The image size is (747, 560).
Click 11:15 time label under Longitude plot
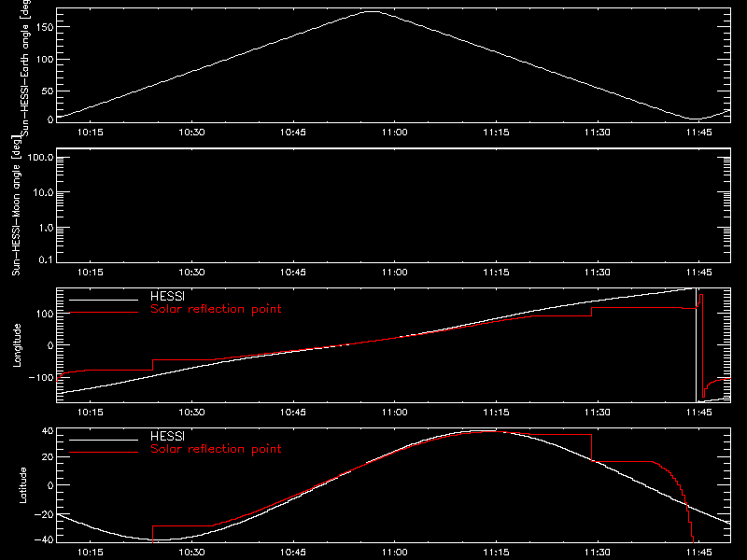click(x=496, y=413)
